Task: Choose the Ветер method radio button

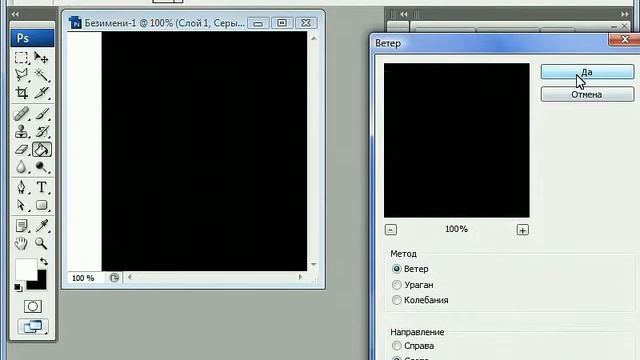Action: click(396, 269)
